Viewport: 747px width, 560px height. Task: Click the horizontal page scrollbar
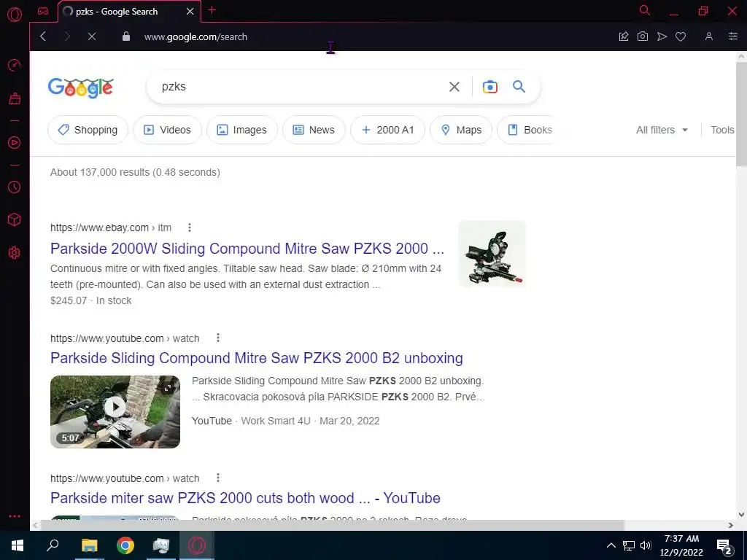[x=332, y=525]
